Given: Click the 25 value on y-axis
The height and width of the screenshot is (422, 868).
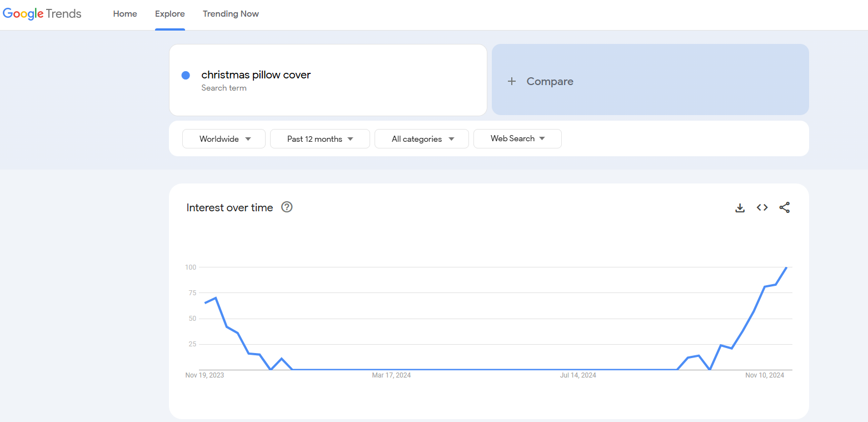Looking at the screenshot, I should [192, 344].
